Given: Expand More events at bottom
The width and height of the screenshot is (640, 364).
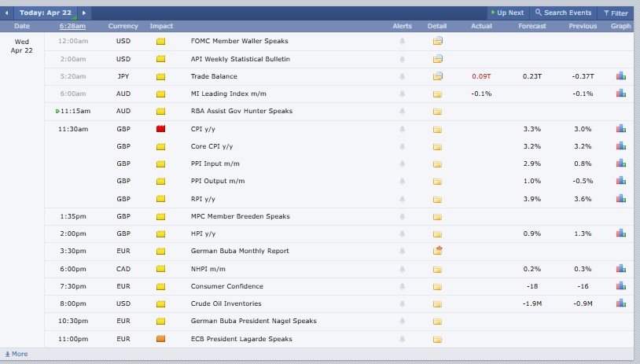Looking at the screenshot, I should click(16, 354).
